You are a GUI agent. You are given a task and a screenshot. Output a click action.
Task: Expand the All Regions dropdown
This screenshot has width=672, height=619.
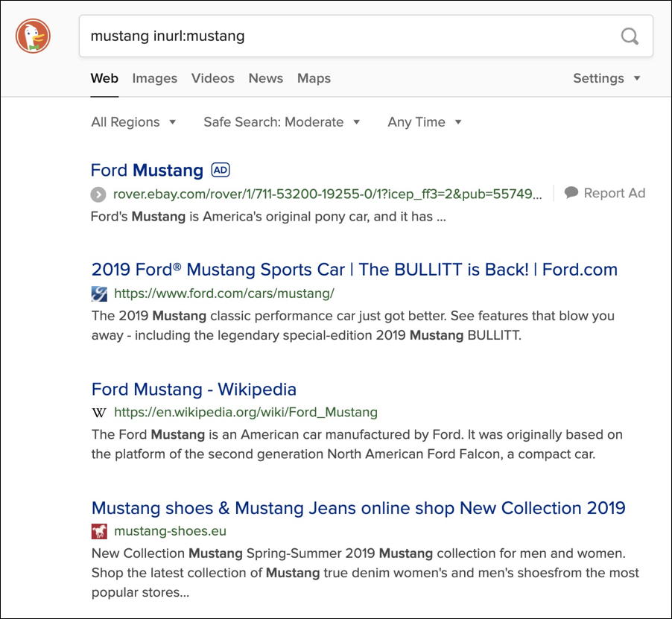click(x=133, y=122)
